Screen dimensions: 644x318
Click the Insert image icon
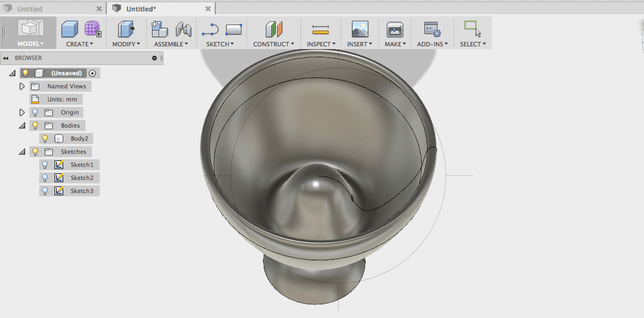(360, 29)
